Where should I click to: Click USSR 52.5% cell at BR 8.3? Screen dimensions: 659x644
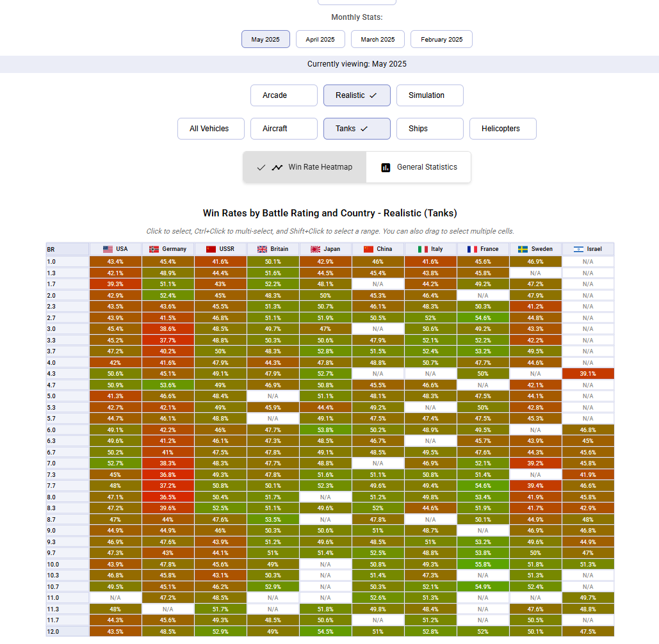point(220,508)
